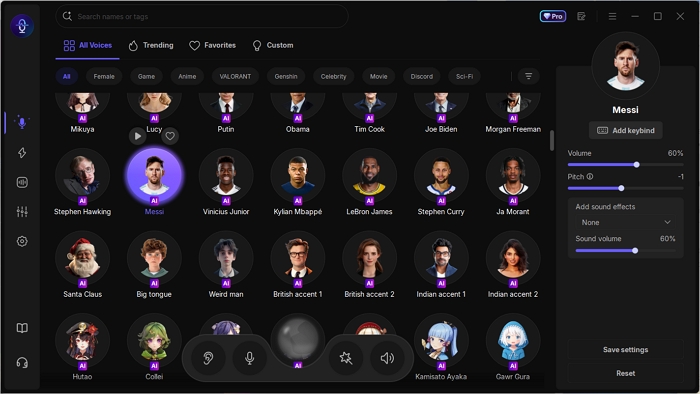Select the Weird man voice
Viewport: 700px width, 394px height.
tap(226, 265)
